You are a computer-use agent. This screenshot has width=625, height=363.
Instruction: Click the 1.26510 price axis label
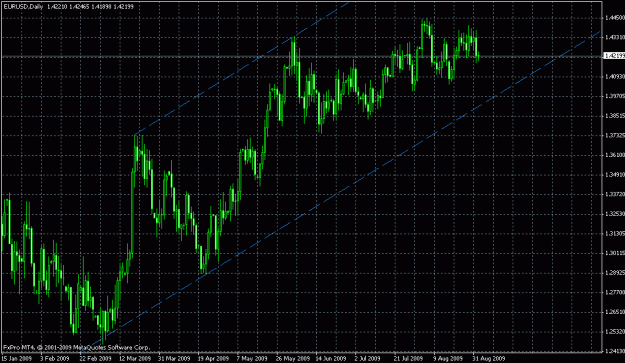click(615, 312)
